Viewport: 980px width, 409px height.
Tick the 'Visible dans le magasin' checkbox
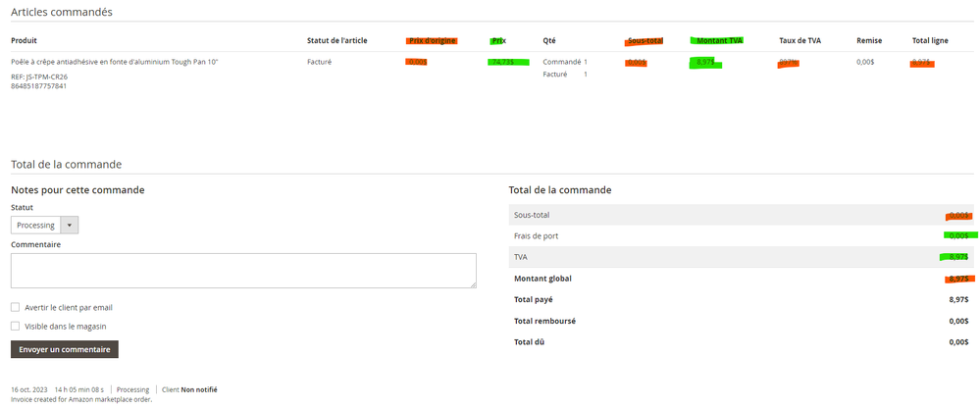16,326
